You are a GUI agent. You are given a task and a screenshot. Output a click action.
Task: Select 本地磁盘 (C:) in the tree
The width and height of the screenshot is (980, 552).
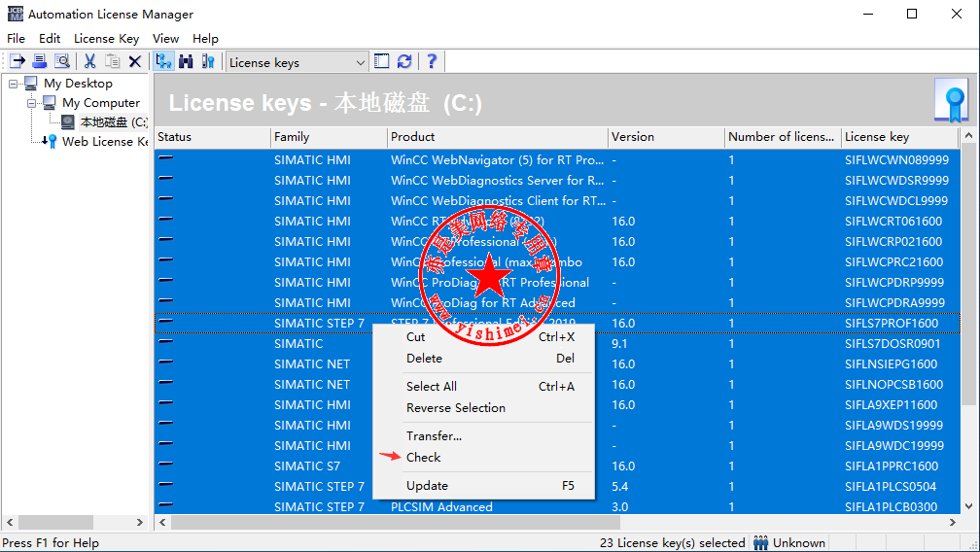(x=114, y=121)
